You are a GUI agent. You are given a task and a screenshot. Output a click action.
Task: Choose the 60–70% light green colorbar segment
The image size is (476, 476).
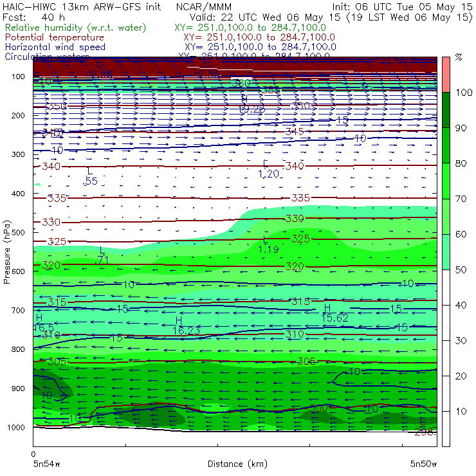[x=446, y=216]
